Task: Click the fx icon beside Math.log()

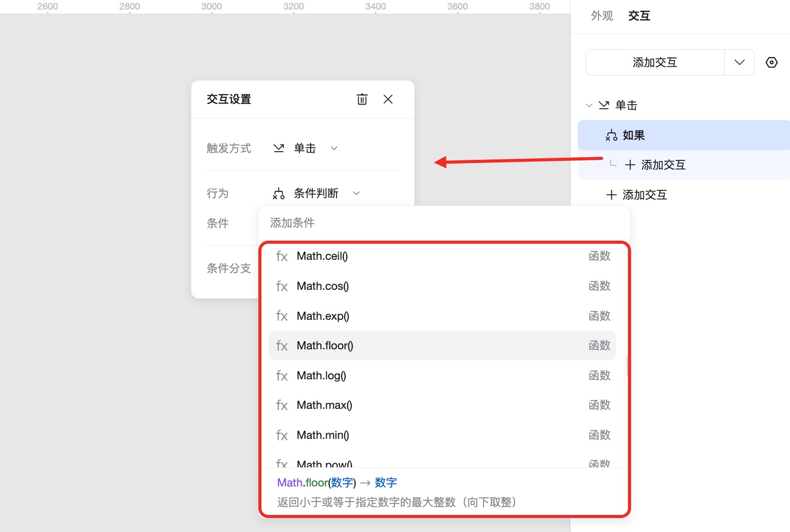Action: [x=282, y=375]
